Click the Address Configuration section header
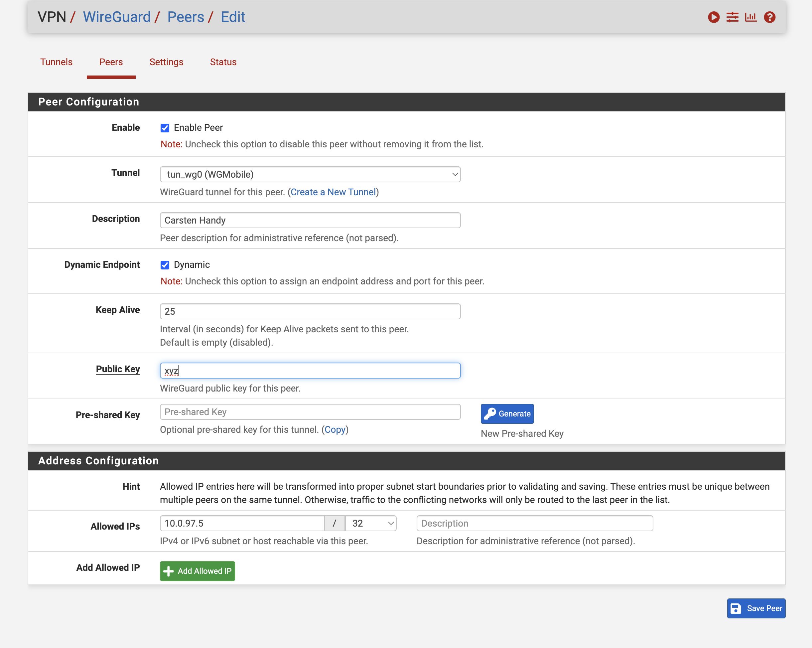Viewport: 812px width, 648px height. tap(406, 461)
